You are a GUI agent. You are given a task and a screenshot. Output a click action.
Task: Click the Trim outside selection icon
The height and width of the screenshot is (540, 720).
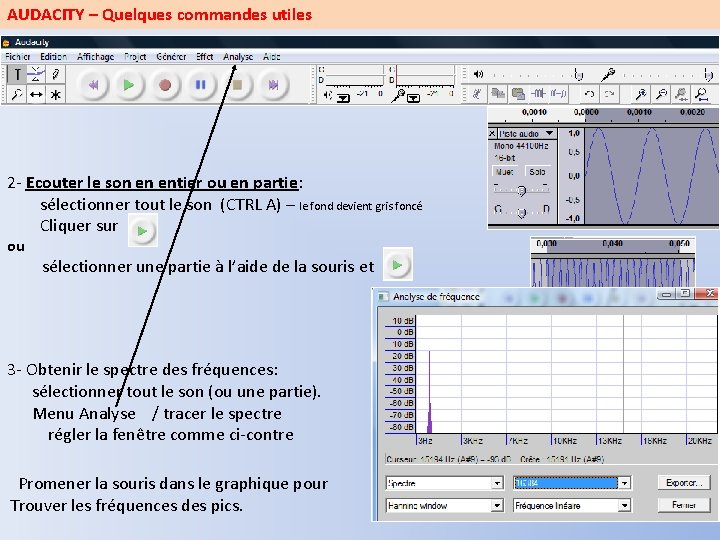coord(538,94)
